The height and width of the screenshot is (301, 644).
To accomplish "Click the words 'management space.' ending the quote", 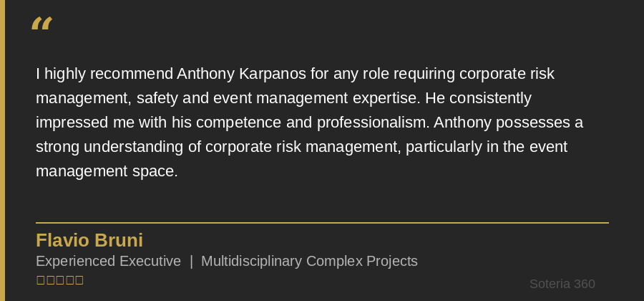I will 107,171.
